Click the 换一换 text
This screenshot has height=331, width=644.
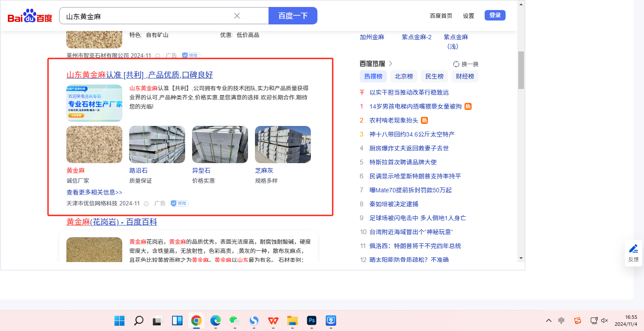coord(470,64)
